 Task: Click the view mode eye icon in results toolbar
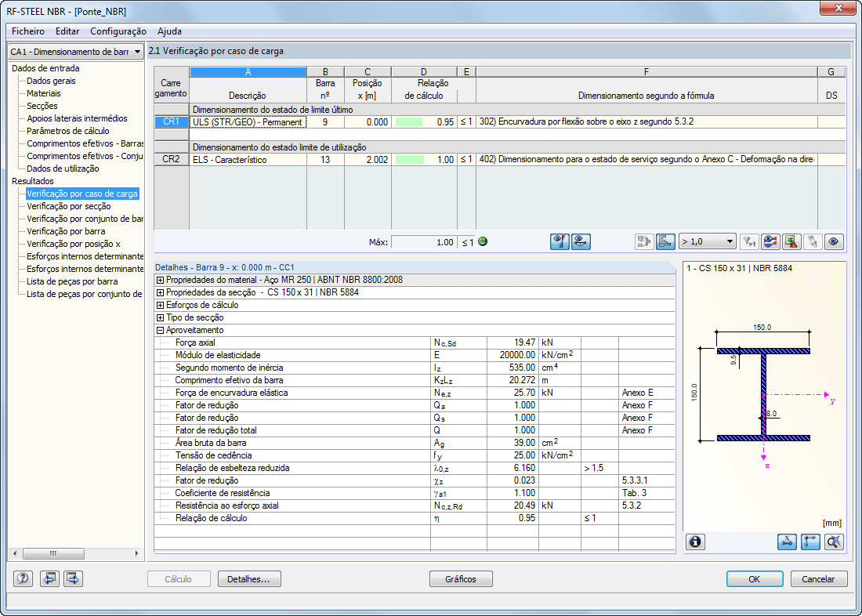pyautogui.click(x=834, y=241)
